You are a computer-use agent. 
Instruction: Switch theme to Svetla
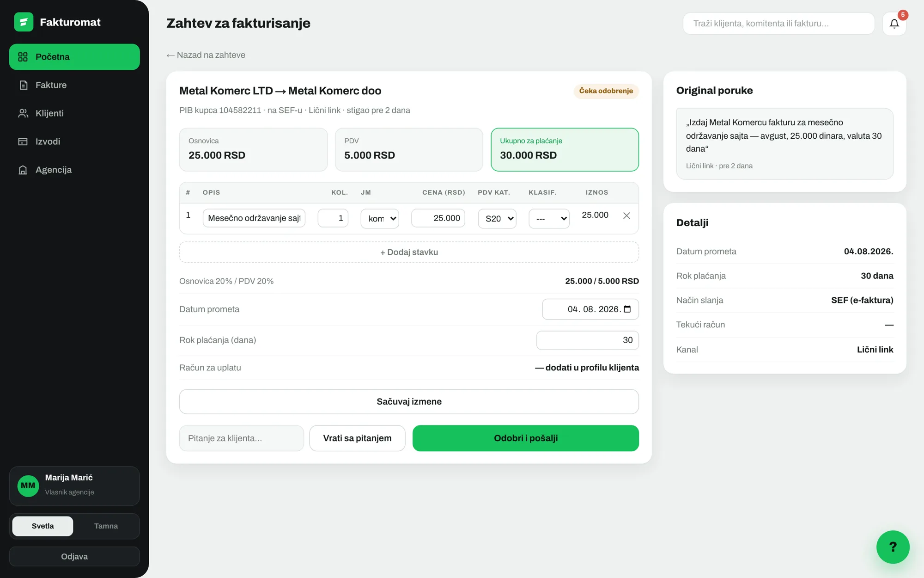click(43, 526)
